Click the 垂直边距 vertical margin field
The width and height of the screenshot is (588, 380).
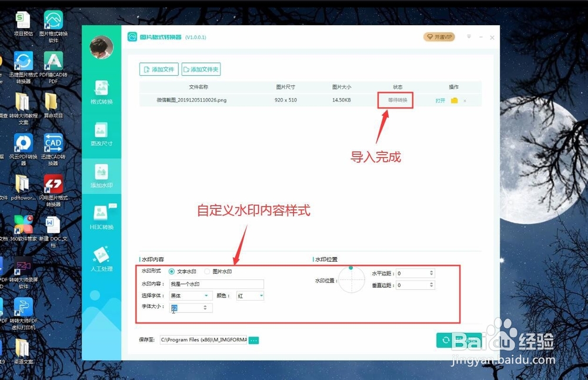point(415,285)
